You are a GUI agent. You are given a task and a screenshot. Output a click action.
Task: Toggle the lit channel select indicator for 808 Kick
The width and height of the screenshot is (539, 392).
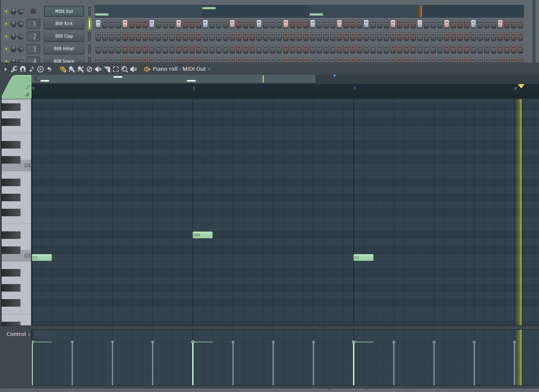point(90,24)
